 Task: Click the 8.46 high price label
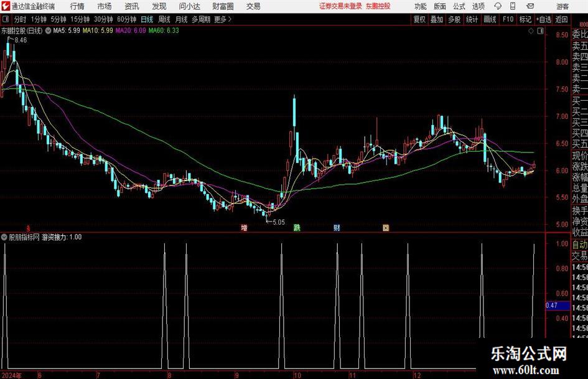(21, 40)
